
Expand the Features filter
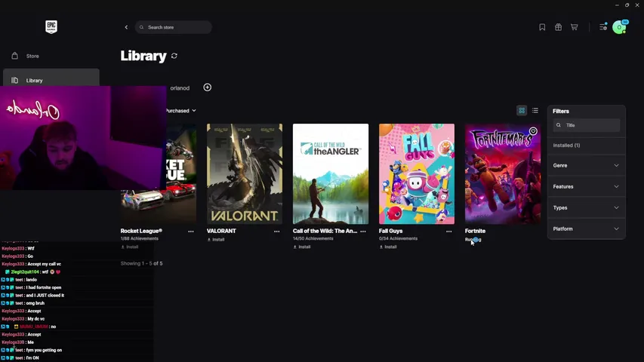586,186
